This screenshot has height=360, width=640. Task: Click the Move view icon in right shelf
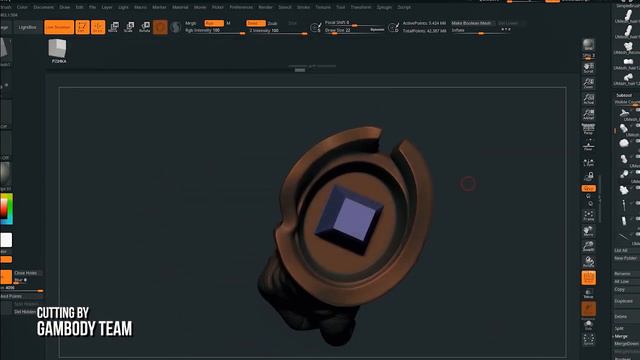[x=589, y=231]
